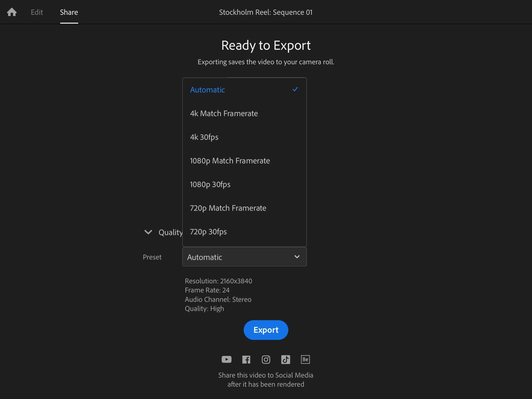532x399 pixels.
Task: Click the checkmark beside Automatic
Action: pos(295,89)
